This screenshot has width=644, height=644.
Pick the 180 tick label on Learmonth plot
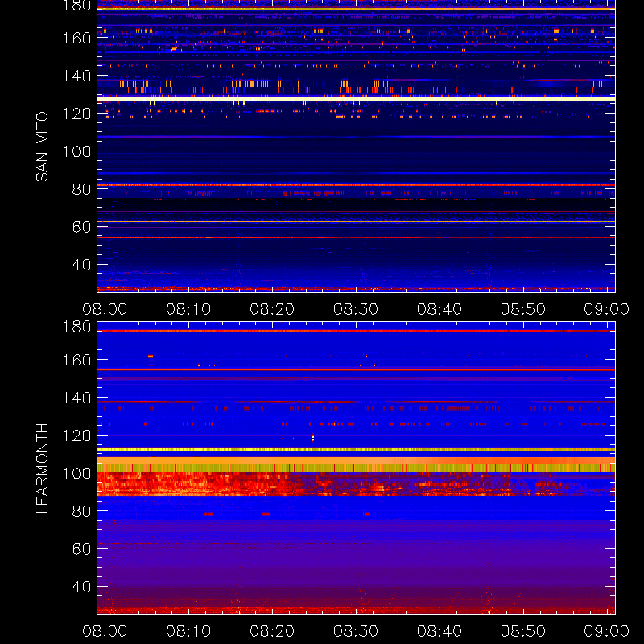(x=76, y=327)
